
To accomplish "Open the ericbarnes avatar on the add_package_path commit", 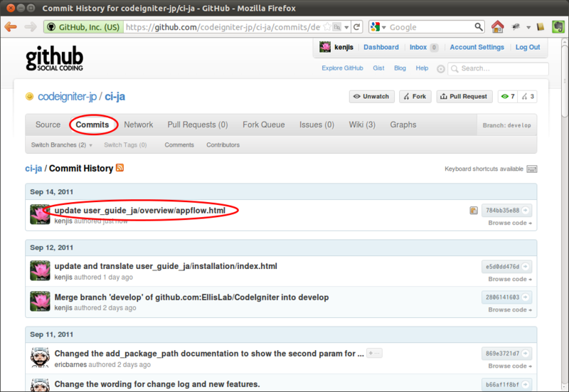I will pos(40,358).
